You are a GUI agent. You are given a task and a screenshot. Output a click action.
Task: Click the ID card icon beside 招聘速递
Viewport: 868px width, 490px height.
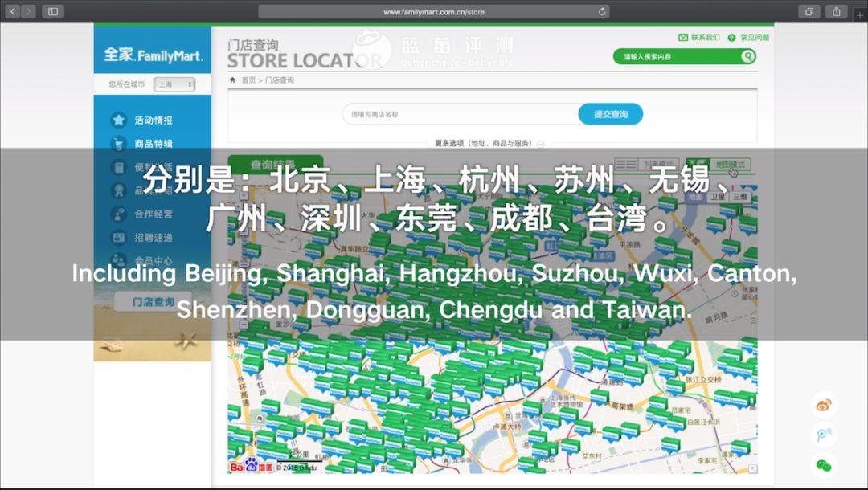pos(118,237)
